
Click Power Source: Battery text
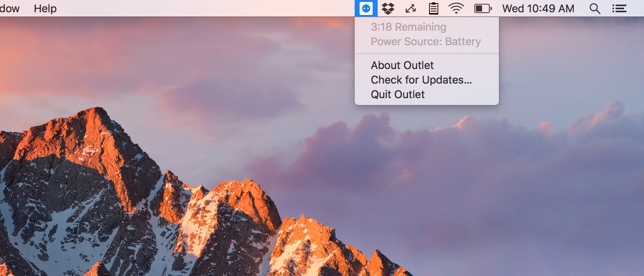coord(426,41)
